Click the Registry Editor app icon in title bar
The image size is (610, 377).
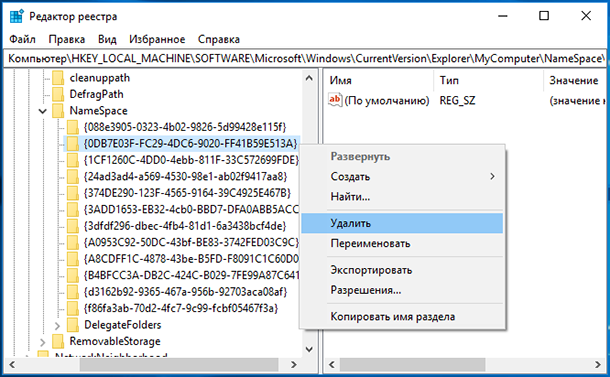click(16, 17)
